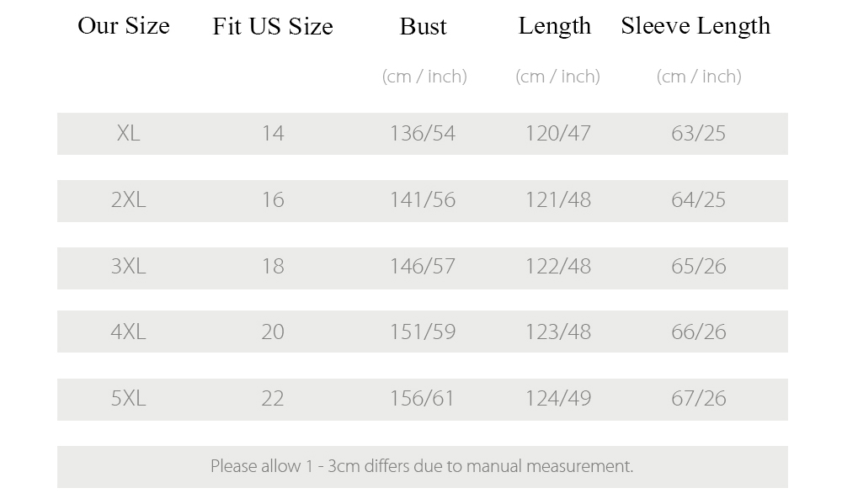Click US size 14 cell

tap(273, 133)
